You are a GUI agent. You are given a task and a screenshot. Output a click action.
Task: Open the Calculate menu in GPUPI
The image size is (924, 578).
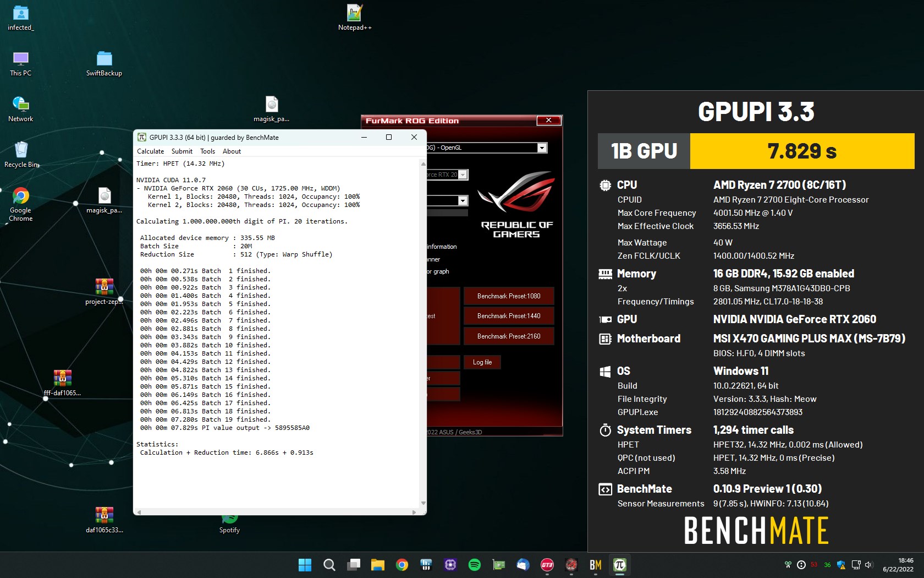pos(150,151)
